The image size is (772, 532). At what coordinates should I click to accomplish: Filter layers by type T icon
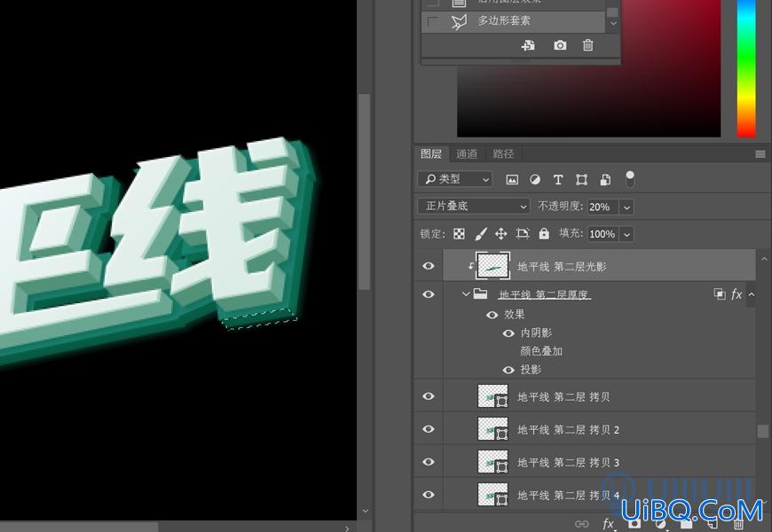[558, 180]
